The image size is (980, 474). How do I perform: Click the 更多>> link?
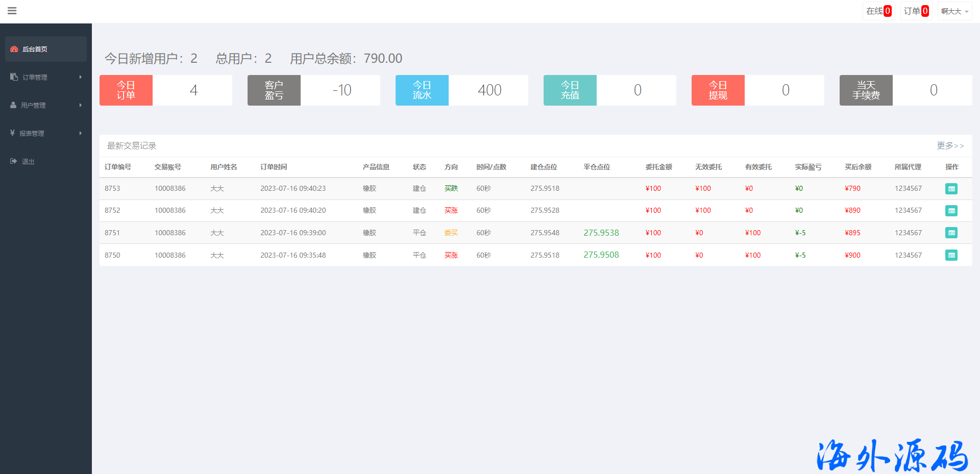point(950,146)
